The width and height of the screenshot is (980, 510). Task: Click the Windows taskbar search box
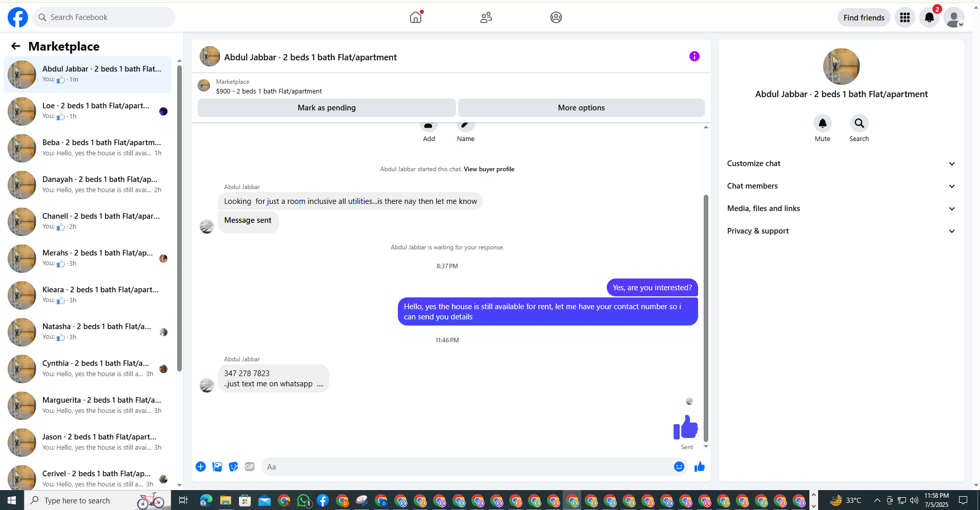97,500
